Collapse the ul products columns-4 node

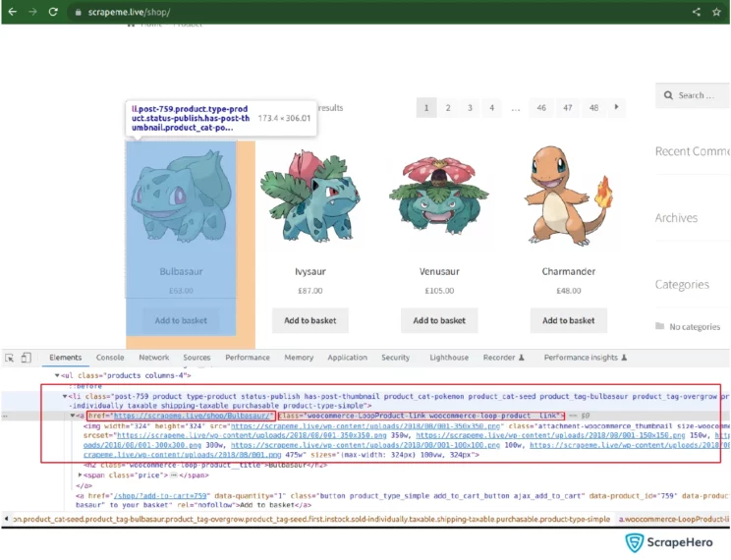click(x=57, y=375)
